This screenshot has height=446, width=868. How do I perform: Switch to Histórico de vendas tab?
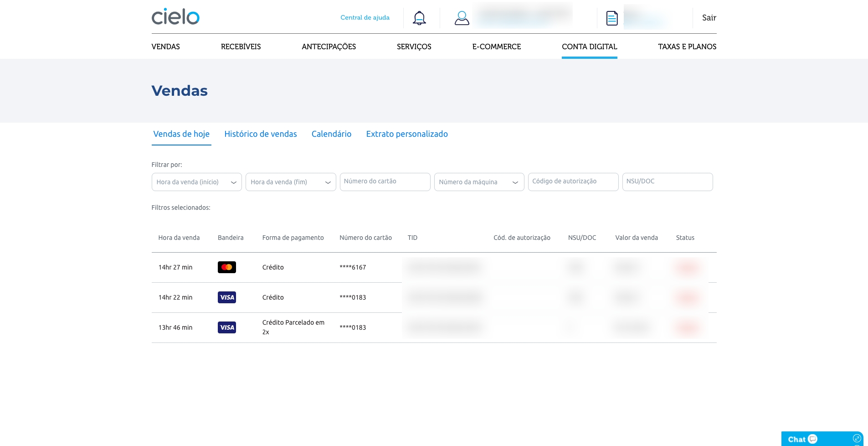[260, 134]
